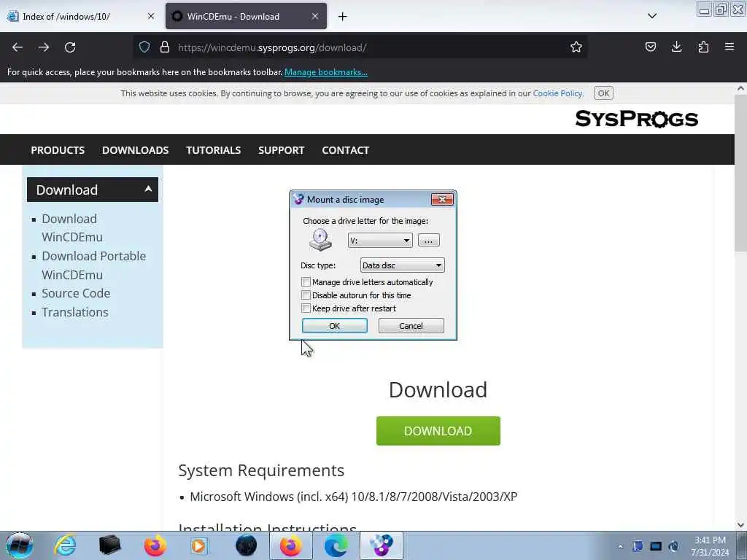This screenshot has height=560, width=747.
Task: Open the Source Code sidebar link
Action: pyautogui.click(x=76, y=293)
